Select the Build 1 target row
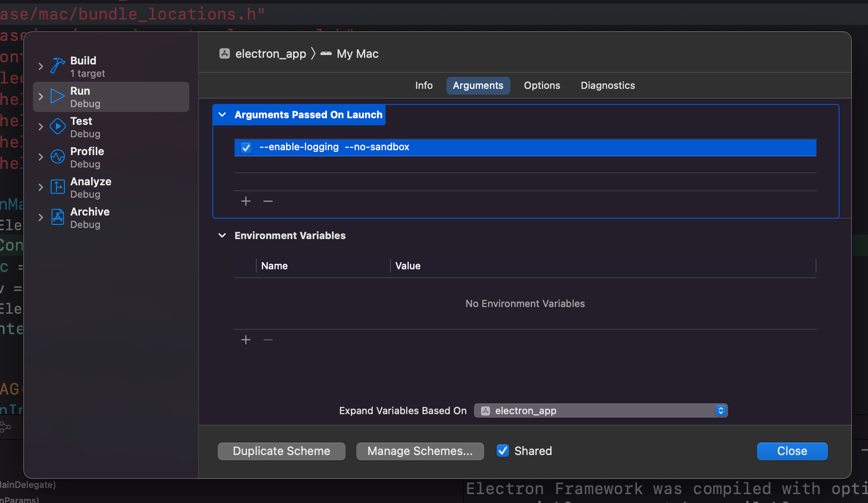Image resolution: width=868 pixels, height=503 pixels. [x=111, y=67]
